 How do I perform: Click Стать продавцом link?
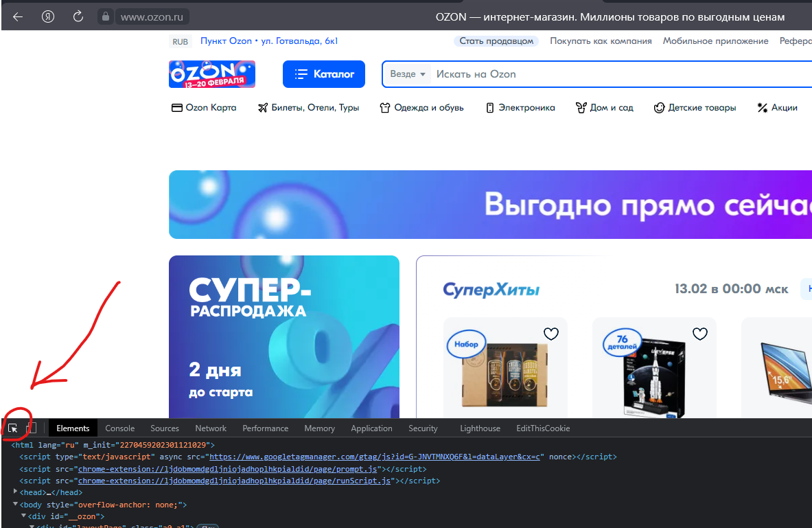(496, 41)
